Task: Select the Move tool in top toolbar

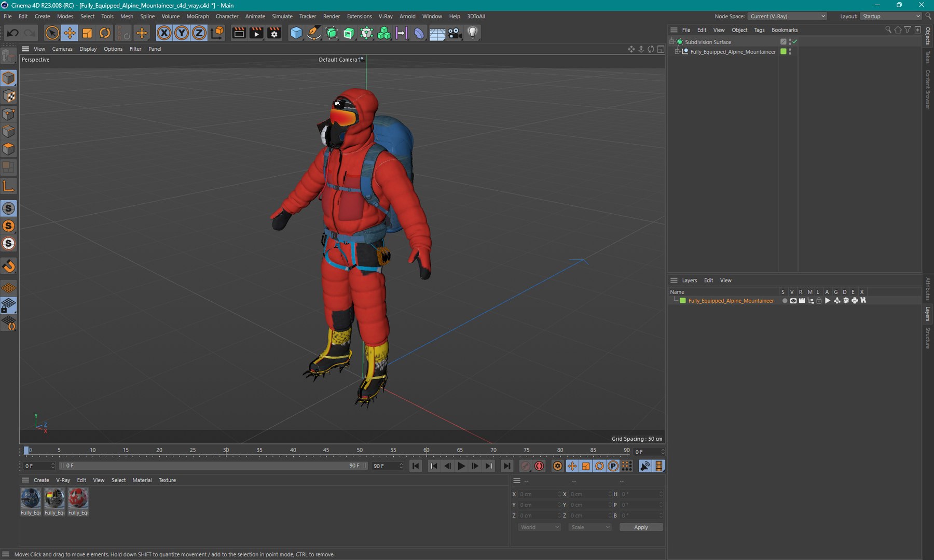Action: 70,33
